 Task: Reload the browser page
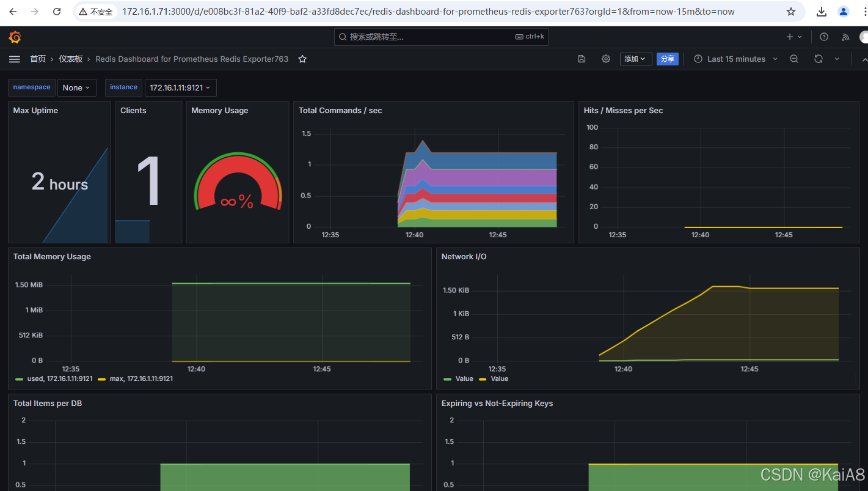point(57,12)
